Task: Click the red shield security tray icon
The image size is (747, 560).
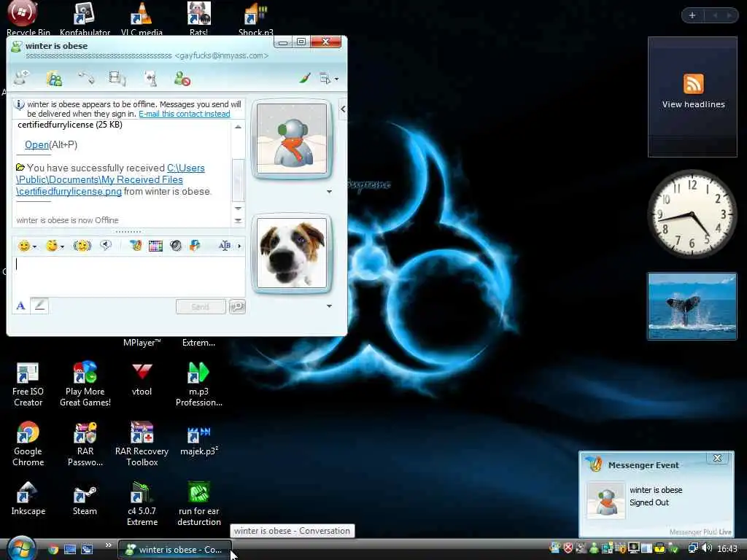Action: (568, 548)
